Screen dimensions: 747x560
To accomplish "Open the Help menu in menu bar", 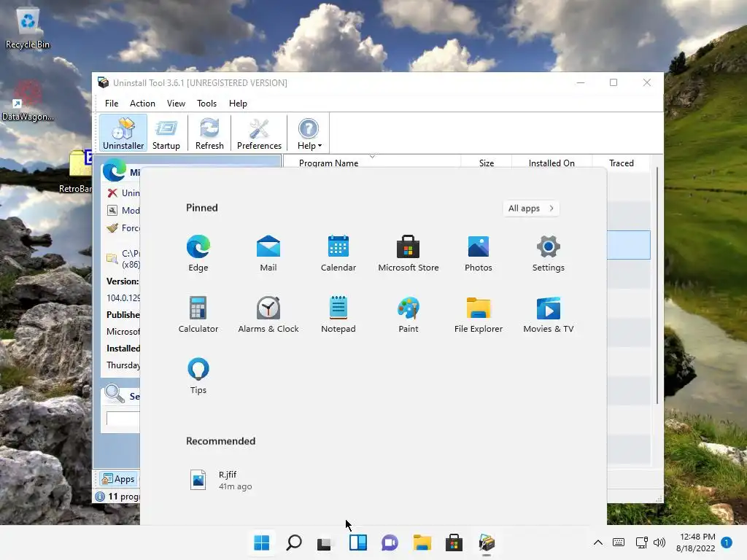I will (238, 104).
